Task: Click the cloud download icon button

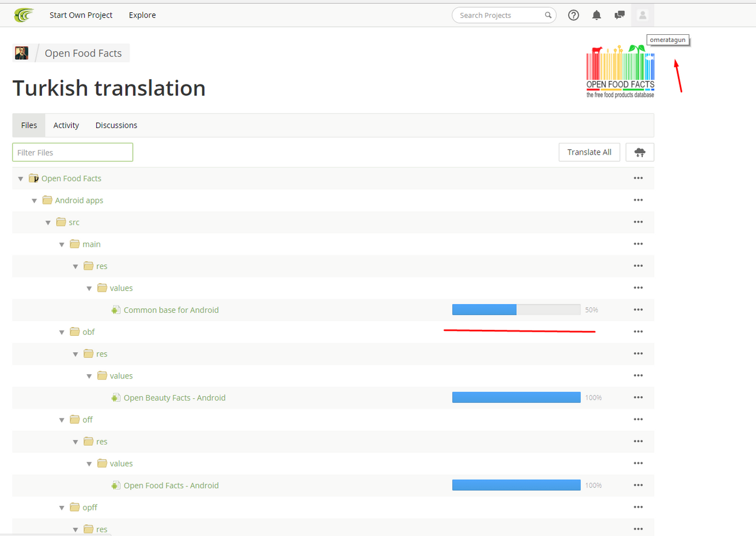Action: [x=640, y=152]
